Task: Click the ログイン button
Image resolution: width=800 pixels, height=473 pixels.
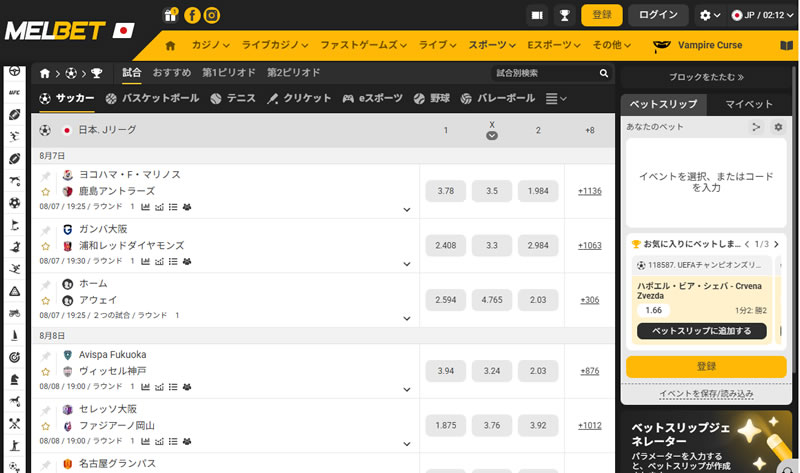Action: 658,15
